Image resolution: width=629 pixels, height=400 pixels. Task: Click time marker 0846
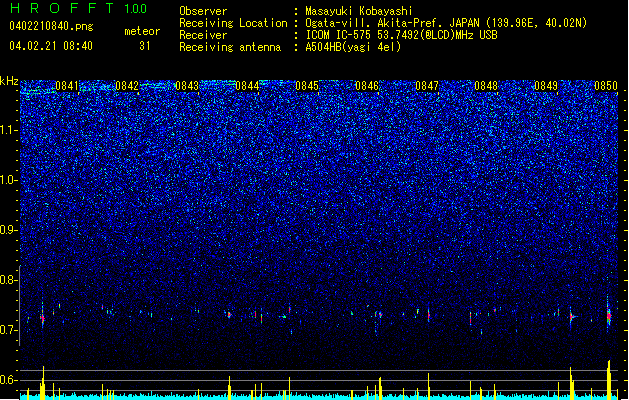tap(367, 86)
